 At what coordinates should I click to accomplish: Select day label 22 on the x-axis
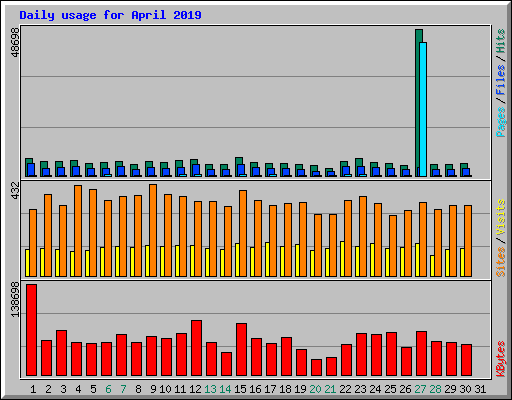(345, 389)
